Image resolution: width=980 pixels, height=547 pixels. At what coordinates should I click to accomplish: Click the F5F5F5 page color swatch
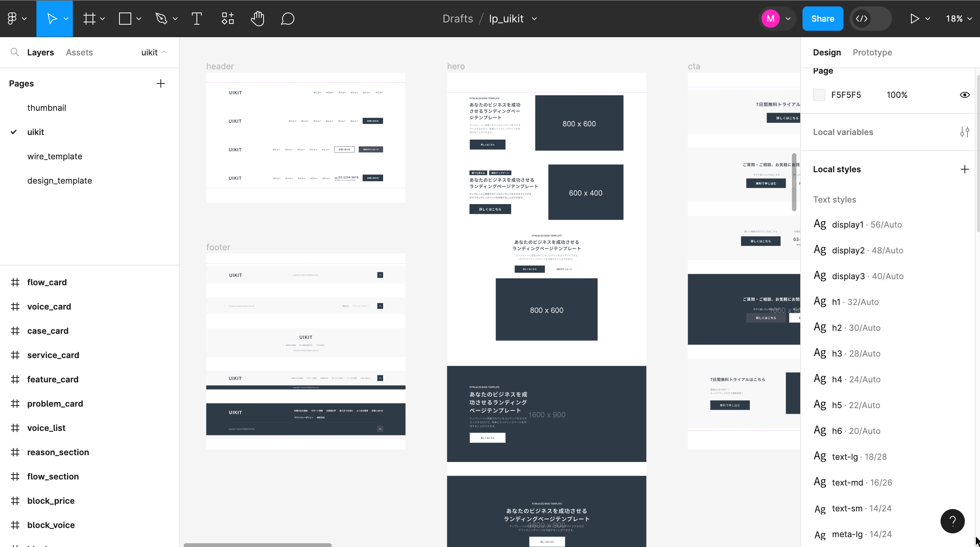[x=819, y=95]
